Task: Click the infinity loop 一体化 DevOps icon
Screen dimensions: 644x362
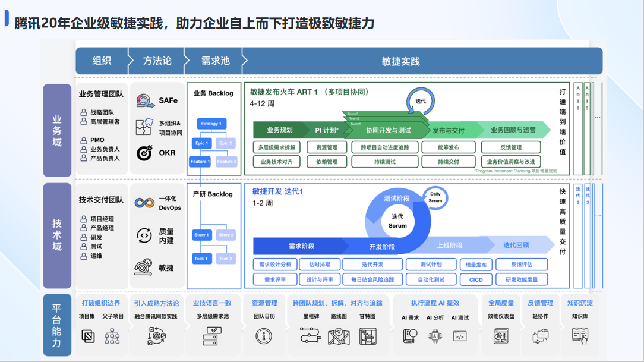Action: 144,203
